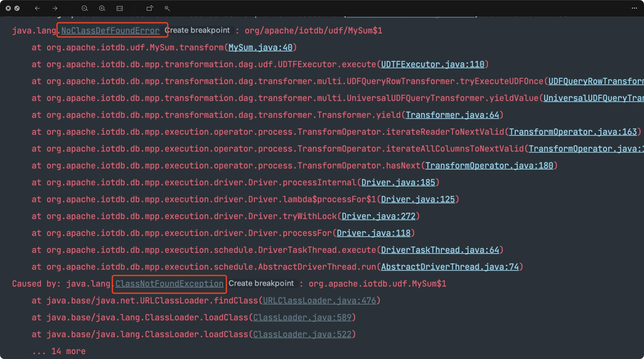644x359 pixels.
Task: View screenshot at actual size with 1:1 icon
Action: [x=119, y=8]
